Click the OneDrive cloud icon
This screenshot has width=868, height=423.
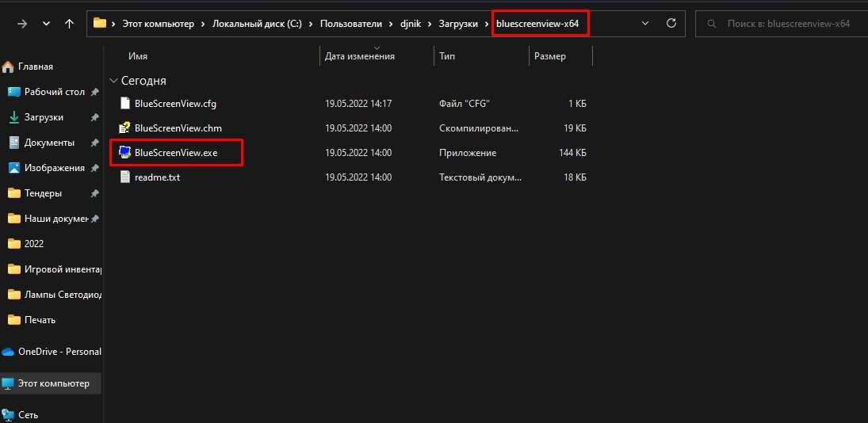(8, 352)
